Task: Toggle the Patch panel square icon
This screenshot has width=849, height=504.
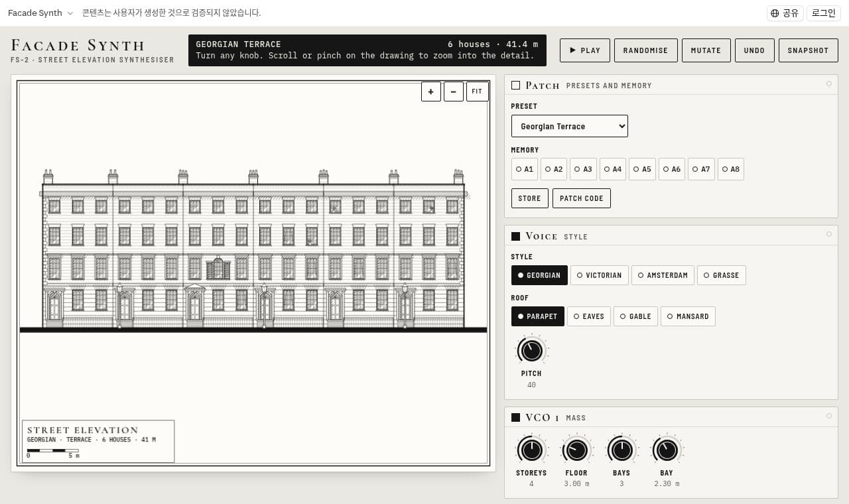Action: [x=515, y=85]
